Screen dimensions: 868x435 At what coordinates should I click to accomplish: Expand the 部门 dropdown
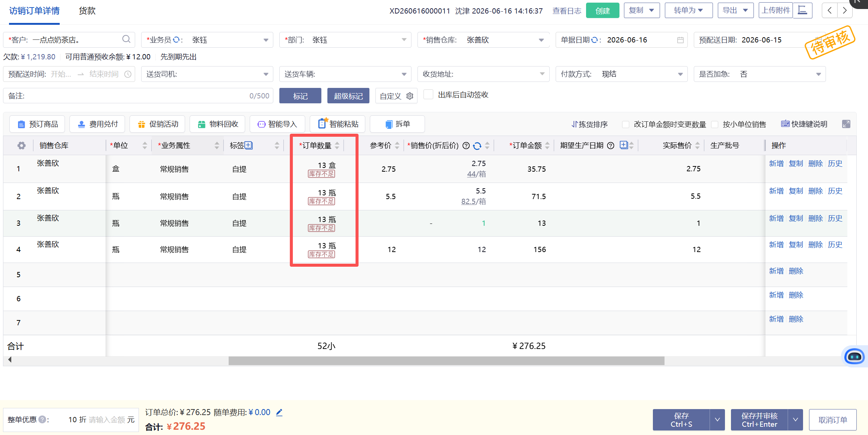coord(404,40)
